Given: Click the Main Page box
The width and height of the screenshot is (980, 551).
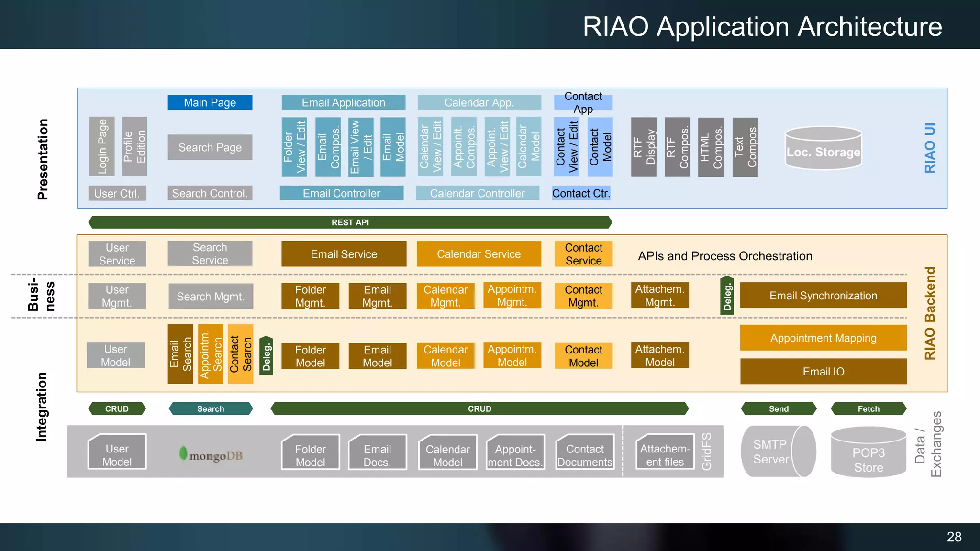Looking at the screenshot, I should 210,102.
